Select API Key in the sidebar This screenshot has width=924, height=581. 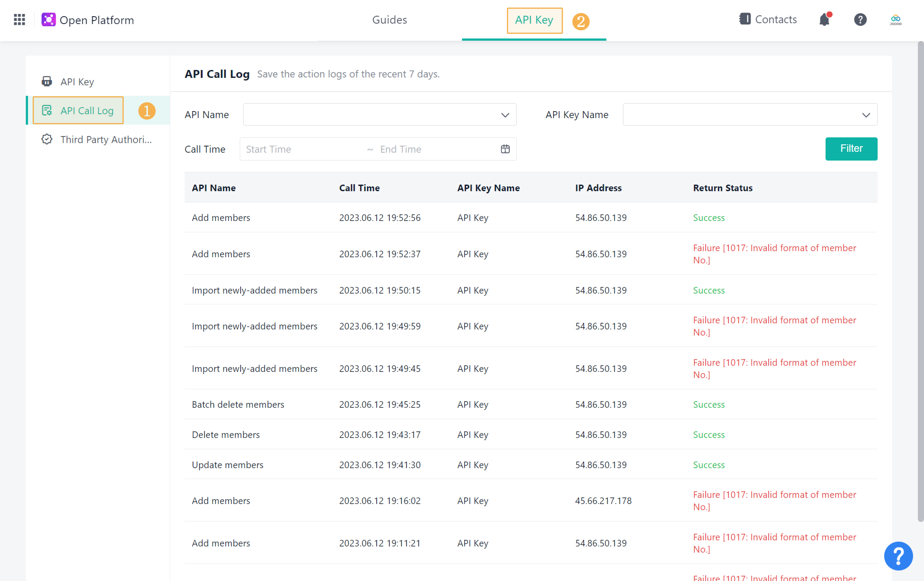point(77,82)
